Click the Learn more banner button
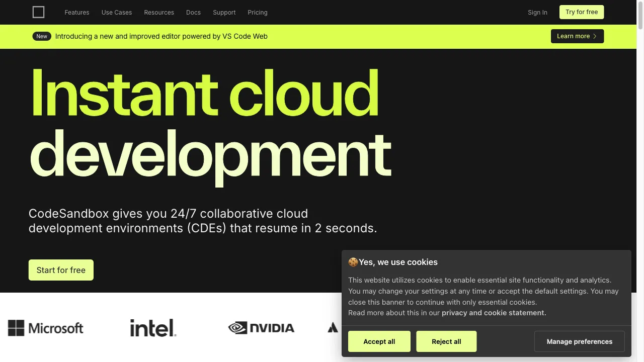The height and width of the screenshot is (362, 644). tap(577, 36)
